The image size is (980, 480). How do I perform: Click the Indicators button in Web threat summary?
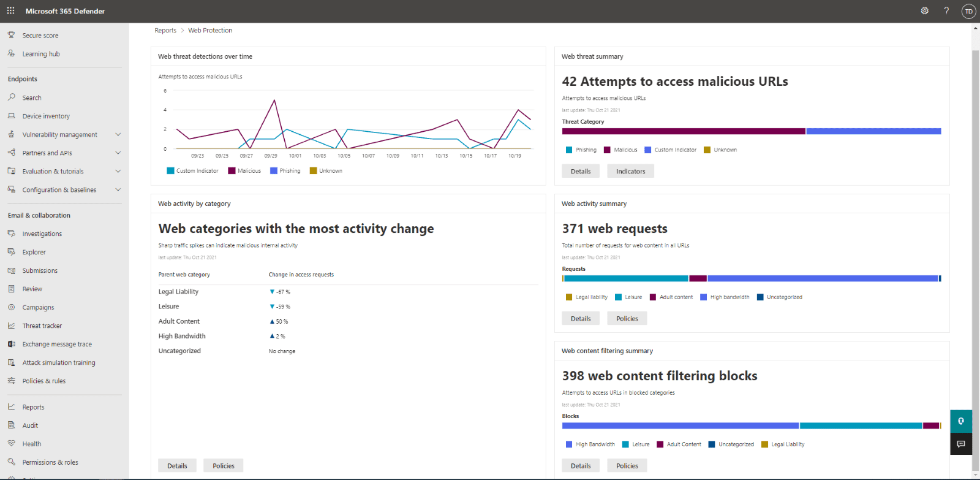[x=631, y=171]
